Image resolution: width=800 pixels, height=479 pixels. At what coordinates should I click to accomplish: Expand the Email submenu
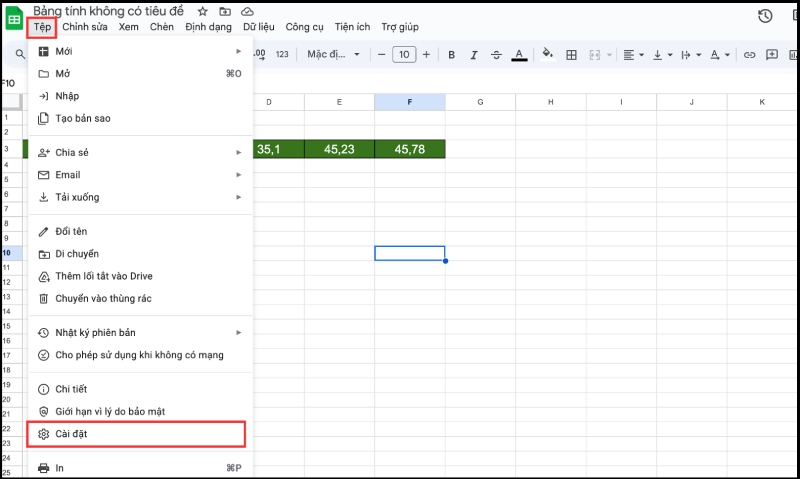140,174
